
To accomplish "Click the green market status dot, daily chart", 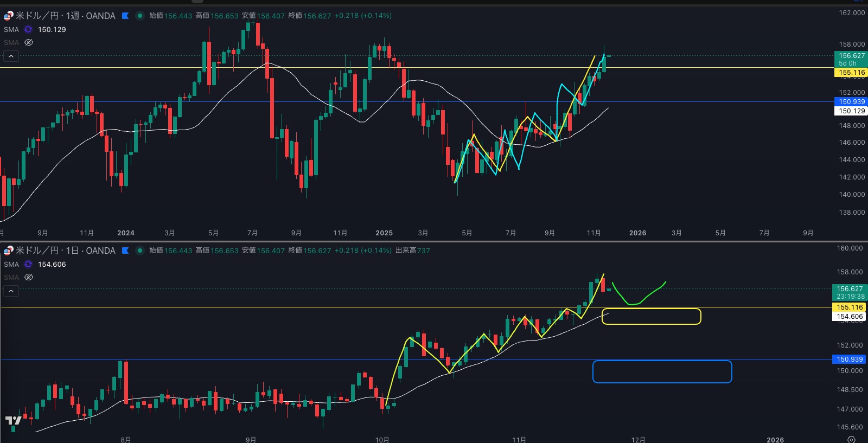I will pyautogui.click(x=139, y=251).
